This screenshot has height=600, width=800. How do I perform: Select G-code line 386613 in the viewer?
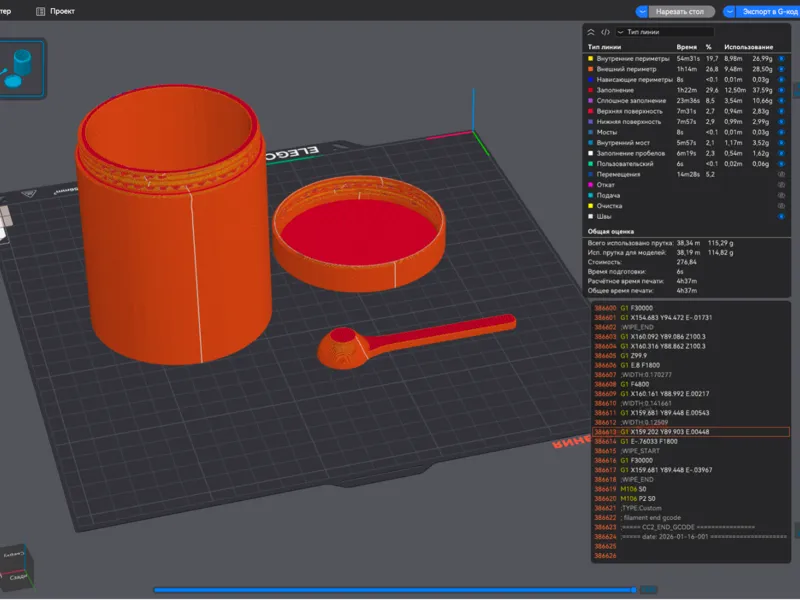(690, 432)
